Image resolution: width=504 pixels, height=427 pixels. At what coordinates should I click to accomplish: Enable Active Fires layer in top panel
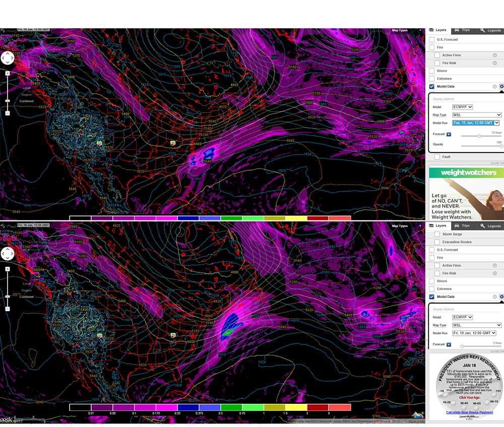(x=437, y=55)
